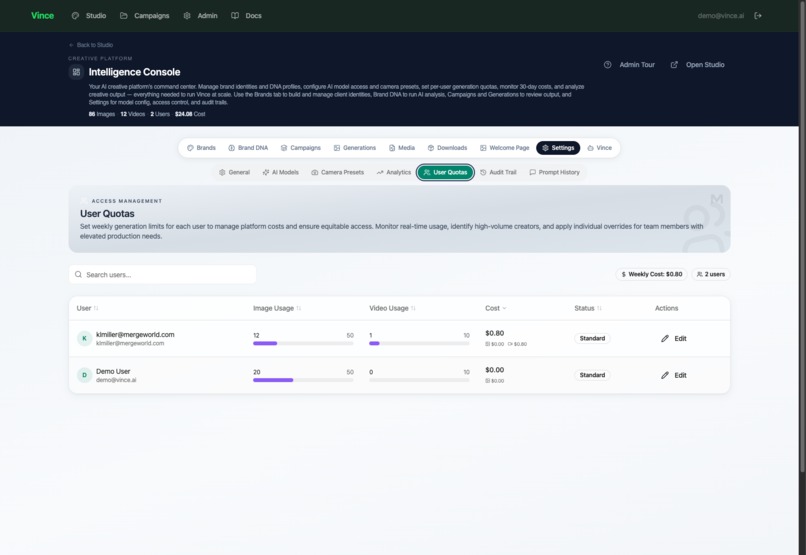Click the 2 users badge

tap(710, 274)
